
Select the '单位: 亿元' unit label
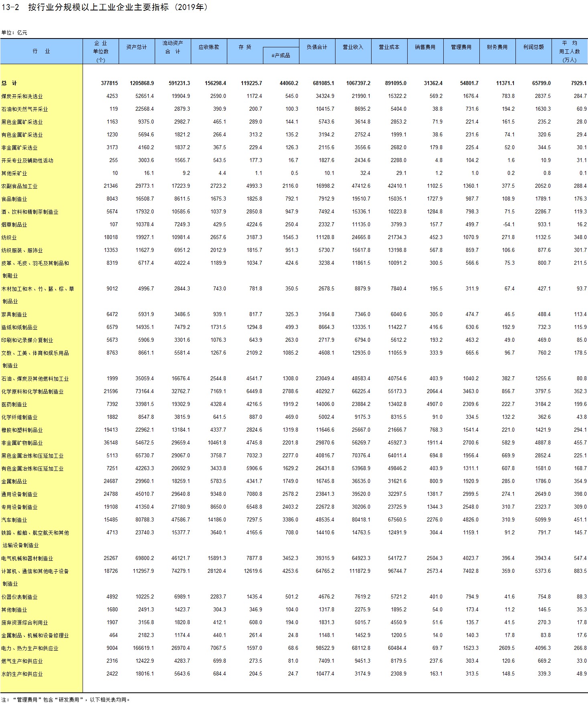click(14, 32)
